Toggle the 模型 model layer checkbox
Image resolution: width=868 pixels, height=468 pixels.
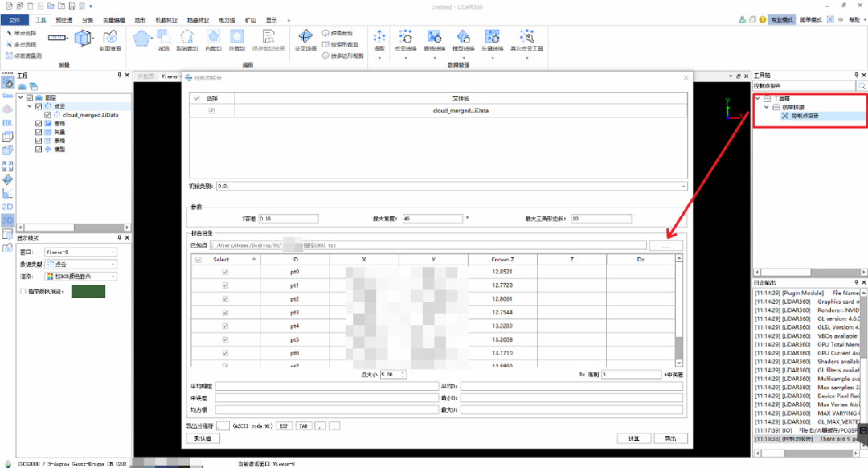click(39, 150)
